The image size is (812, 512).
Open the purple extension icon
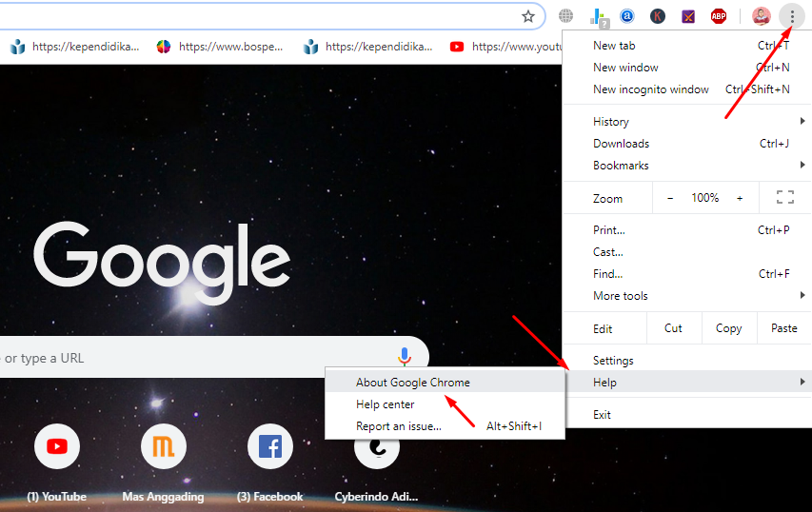(688, 16)
